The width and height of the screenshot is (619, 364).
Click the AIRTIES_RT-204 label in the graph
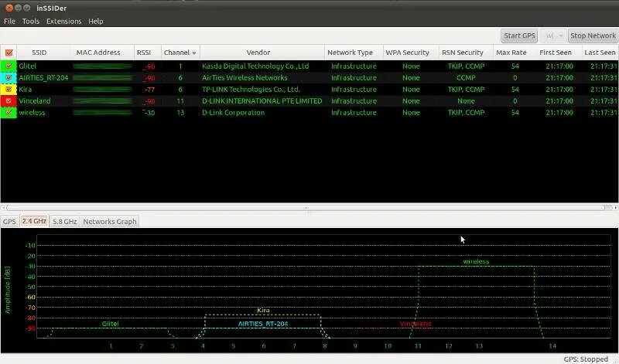click(x=263, y=324)
